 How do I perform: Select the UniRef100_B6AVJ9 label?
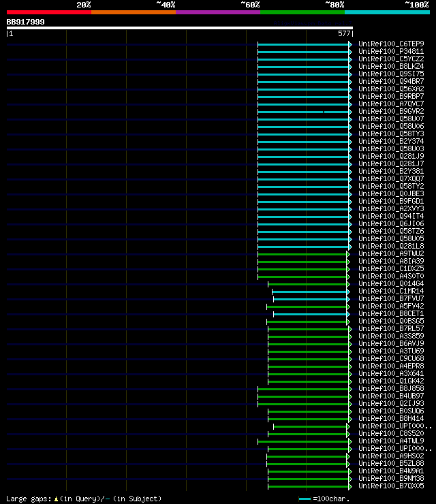tap(391, 344)
